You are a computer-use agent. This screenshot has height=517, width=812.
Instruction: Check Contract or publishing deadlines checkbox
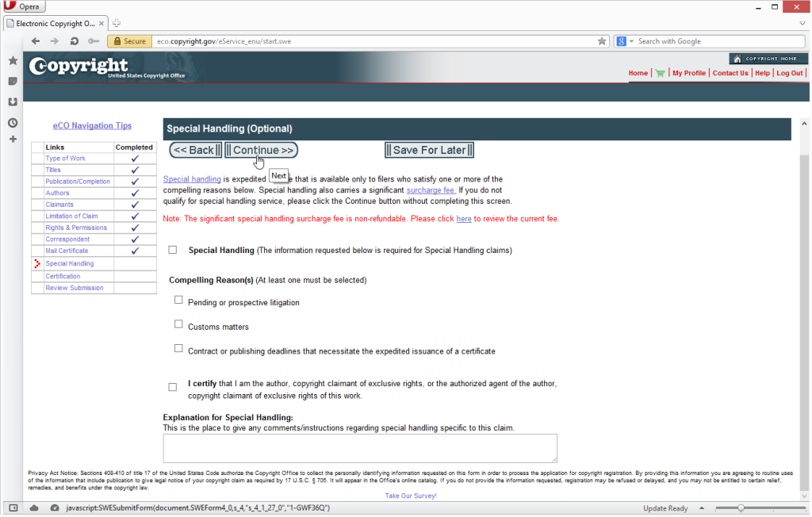pos(178,349)
